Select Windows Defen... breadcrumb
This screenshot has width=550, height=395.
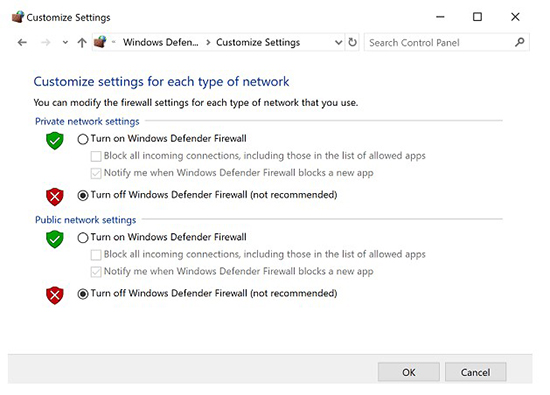click(x=161, y=42)
